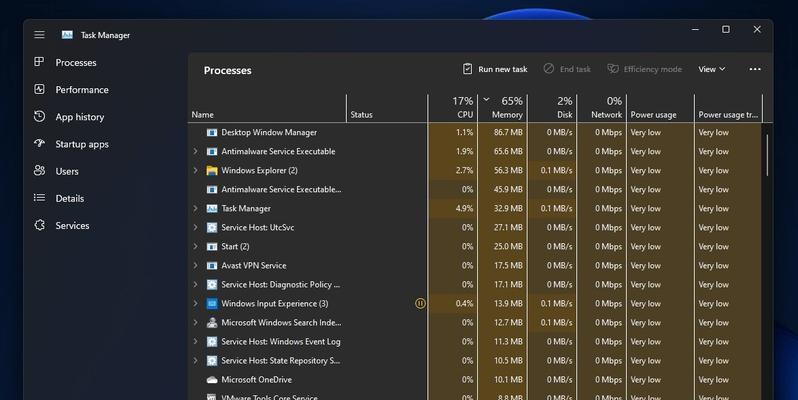The width and height of the screenshot is (798, 400).
Task: Sort by the Name column header
Action: coord(267,108)
